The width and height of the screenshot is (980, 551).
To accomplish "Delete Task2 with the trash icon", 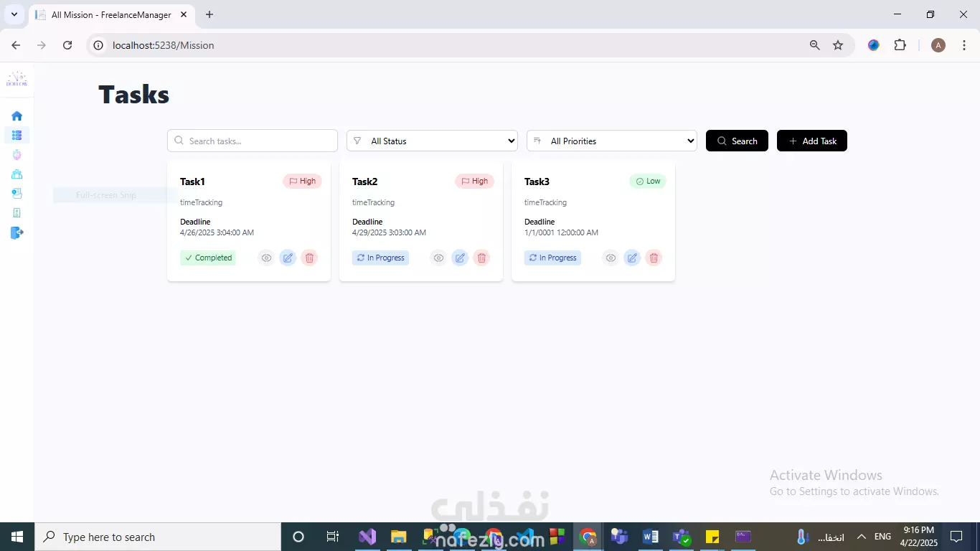I will point(481,258).
